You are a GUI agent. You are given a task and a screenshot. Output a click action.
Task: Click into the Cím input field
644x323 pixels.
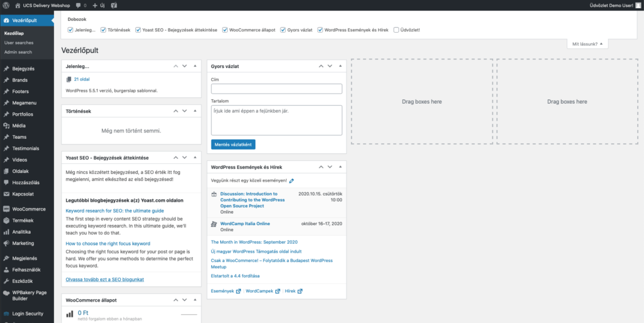(x=277, y=89)
